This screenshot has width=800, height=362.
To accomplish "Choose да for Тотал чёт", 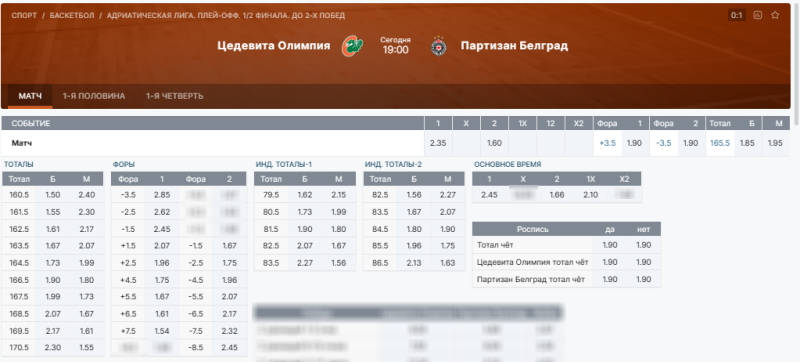I will (x=610, y=245).
